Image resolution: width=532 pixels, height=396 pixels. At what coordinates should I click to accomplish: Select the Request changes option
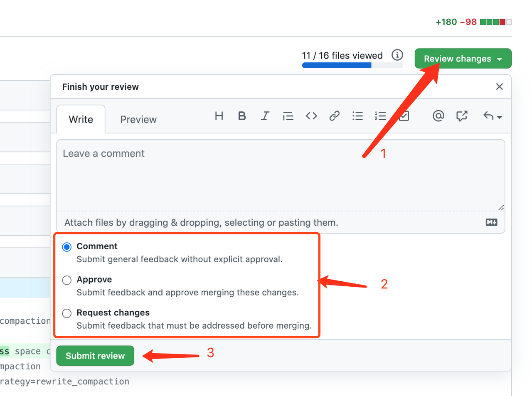67,314
